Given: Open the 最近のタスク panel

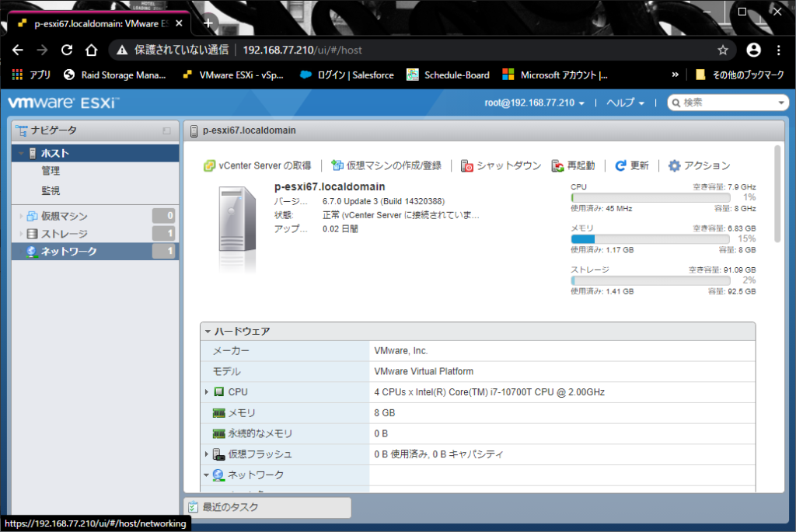Looking at the screenshot, I should [x=267, y=507].
